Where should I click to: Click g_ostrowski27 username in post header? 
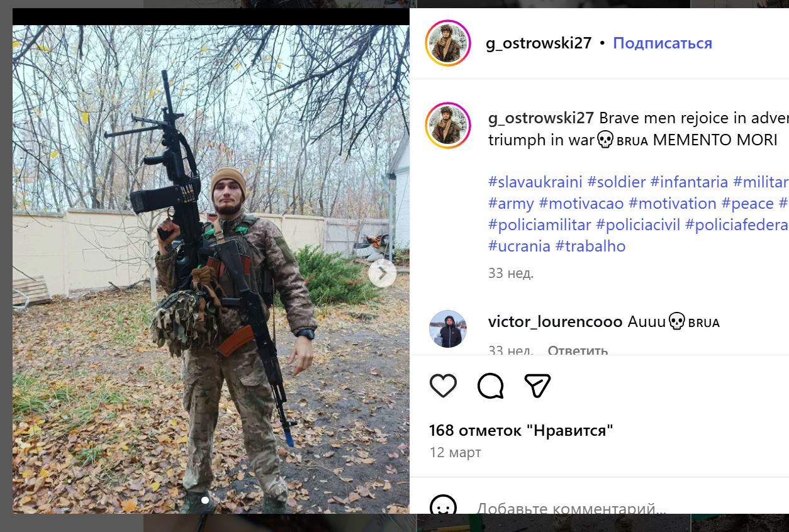click(539, 43)
